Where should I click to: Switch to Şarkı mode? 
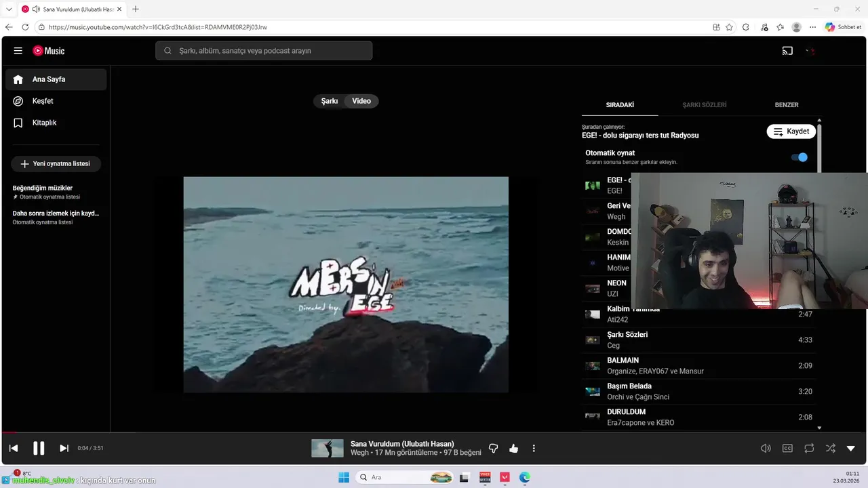330,101
